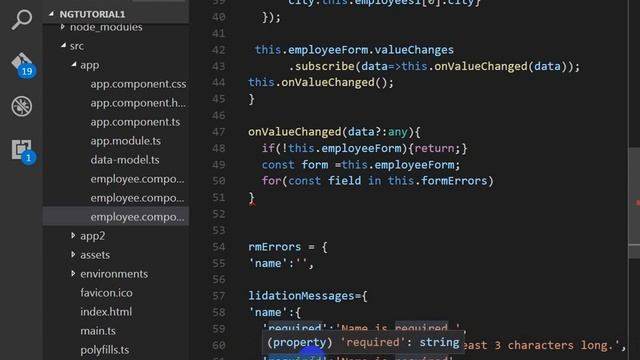
Task: Click the 'subscribe' call on line 43
Action: click(324, 66)
